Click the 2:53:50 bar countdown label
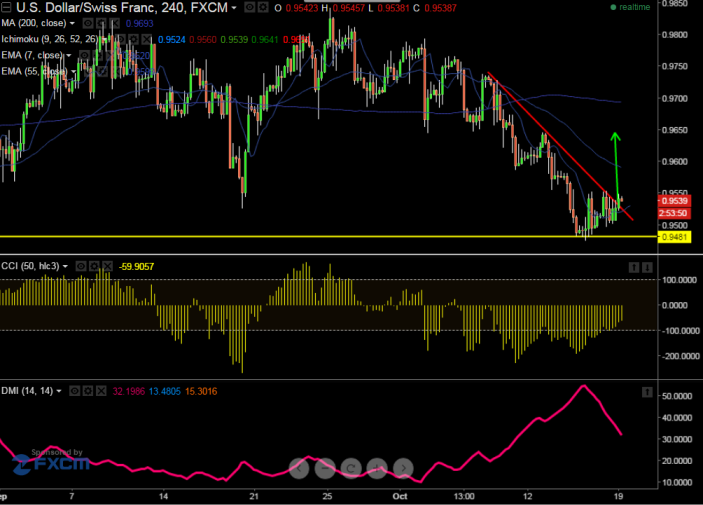 tap(674, 213)
